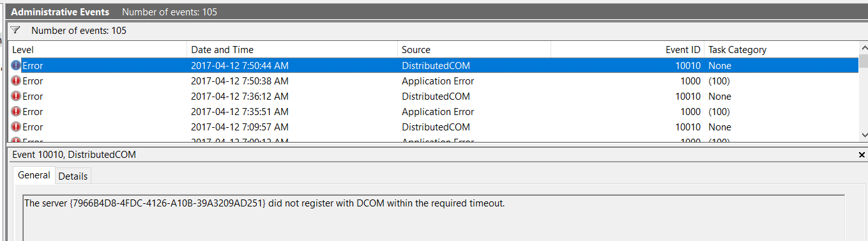Click the error icon on 7:50:44 AM row

16,65
